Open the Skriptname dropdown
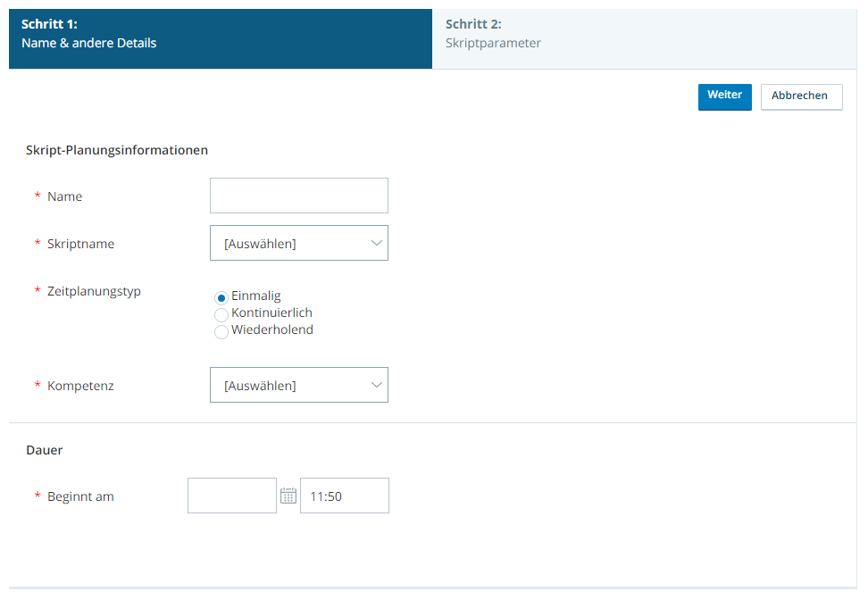Viewport: 868px width, 600px height. (299, 243)
